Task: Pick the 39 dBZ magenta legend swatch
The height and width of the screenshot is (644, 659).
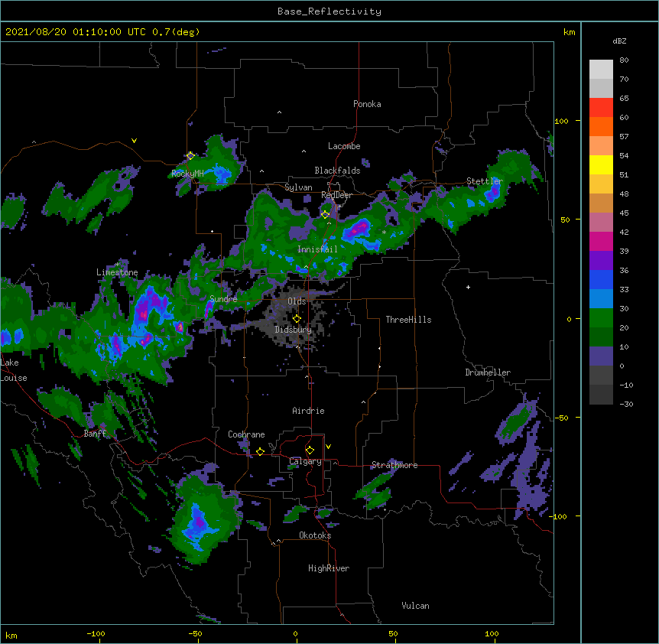Action: (601, 241)
